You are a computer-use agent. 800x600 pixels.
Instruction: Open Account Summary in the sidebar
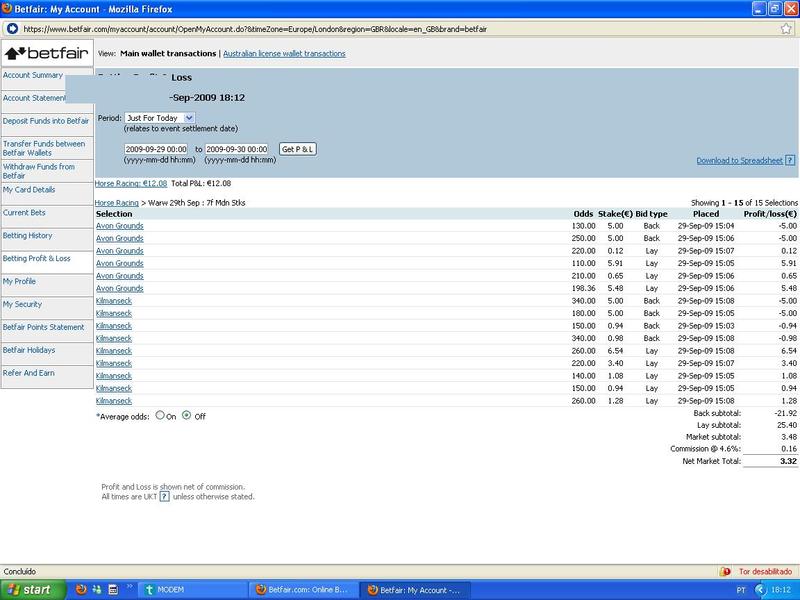33,75
